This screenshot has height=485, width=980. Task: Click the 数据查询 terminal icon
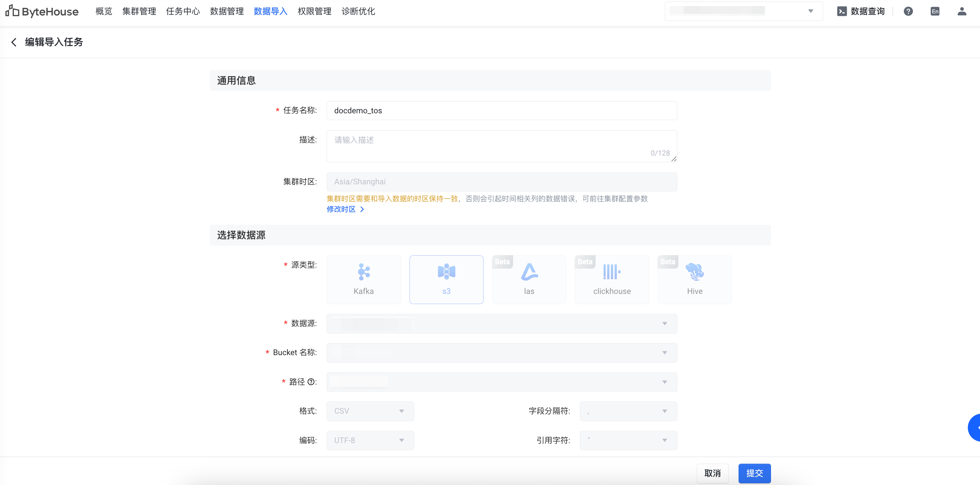point(841,11)
